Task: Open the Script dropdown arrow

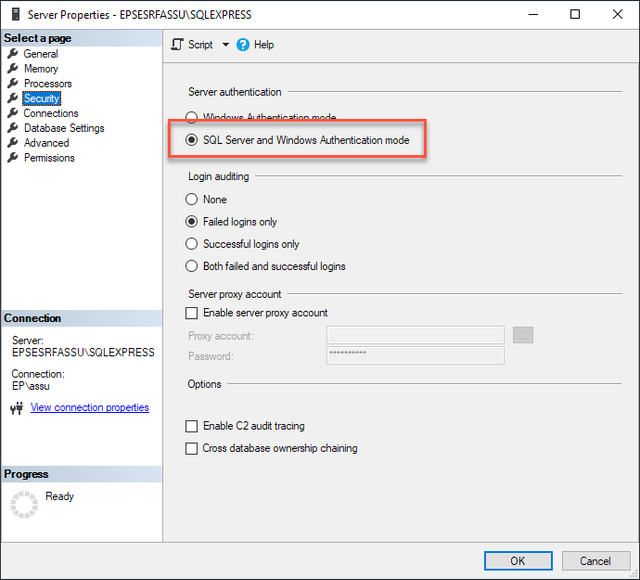Action: point(225,44)
